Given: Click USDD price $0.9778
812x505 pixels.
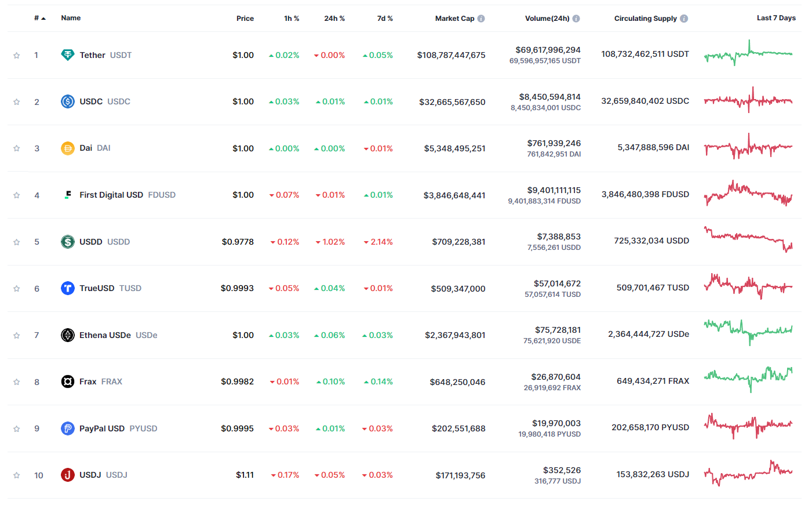Looking at the screenshot, I should 238,242.
